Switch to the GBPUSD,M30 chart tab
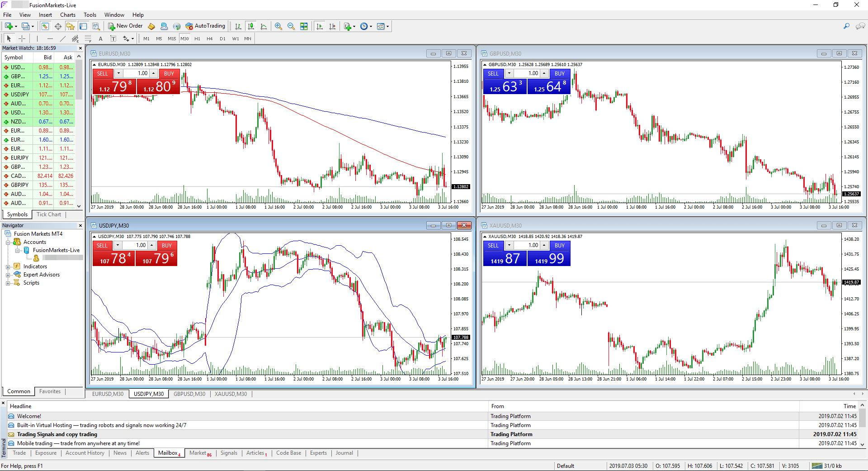This screenshot has width=868, height=471. [189, 394]
